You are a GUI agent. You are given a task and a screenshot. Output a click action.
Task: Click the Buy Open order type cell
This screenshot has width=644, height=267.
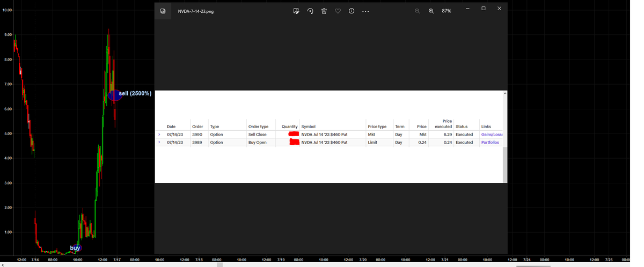click(257, 143)
